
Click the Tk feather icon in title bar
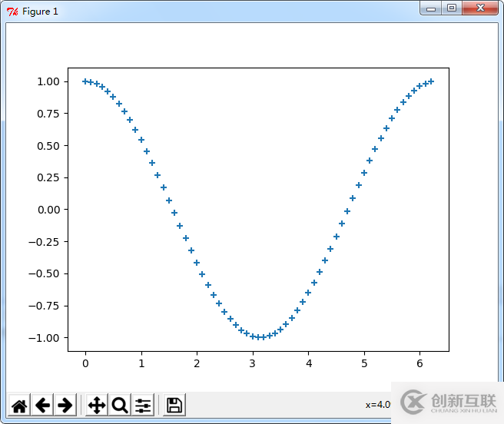pos(12,12)
